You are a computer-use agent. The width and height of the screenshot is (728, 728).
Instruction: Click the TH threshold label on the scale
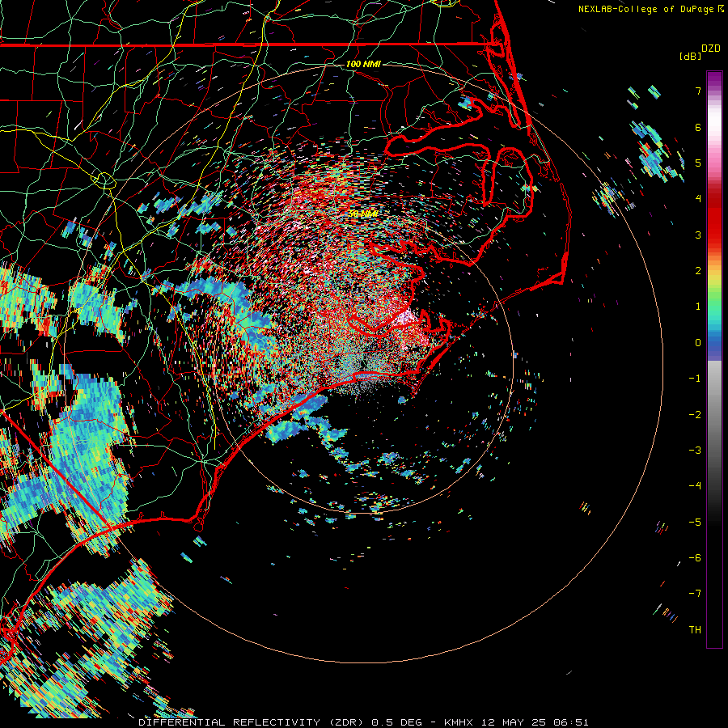coord(695,630)
